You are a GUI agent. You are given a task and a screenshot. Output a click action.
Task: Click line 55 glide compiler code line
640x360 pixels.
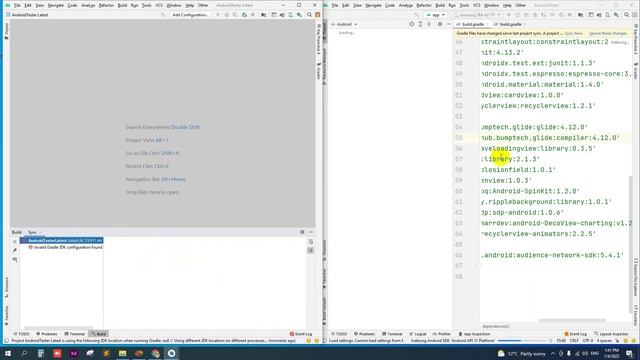[x=550, y=138]
